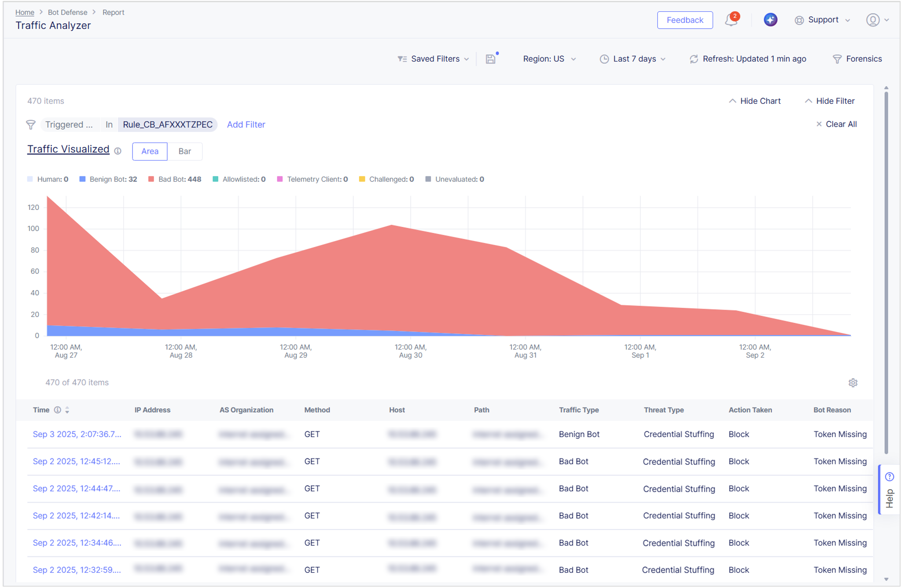
Task: Click the filter funnel beside Triggered chip
Action: pos(30,124)
